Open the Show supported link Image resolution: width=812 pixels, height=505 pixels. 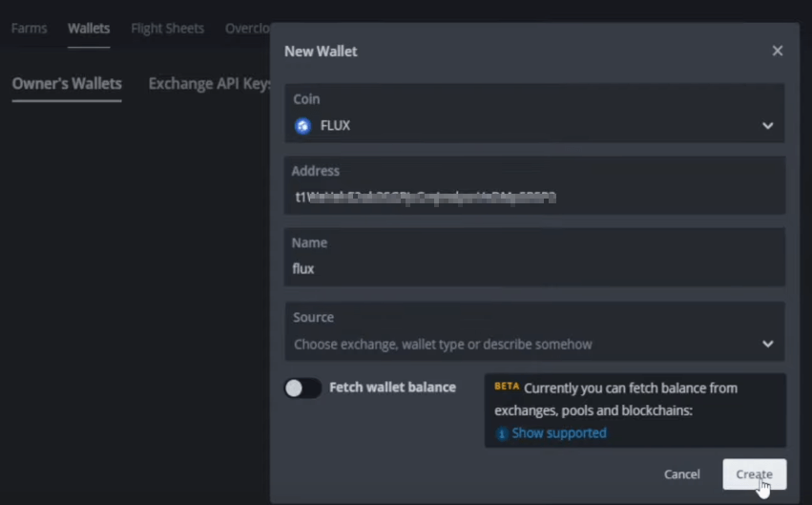coord(559,433)
